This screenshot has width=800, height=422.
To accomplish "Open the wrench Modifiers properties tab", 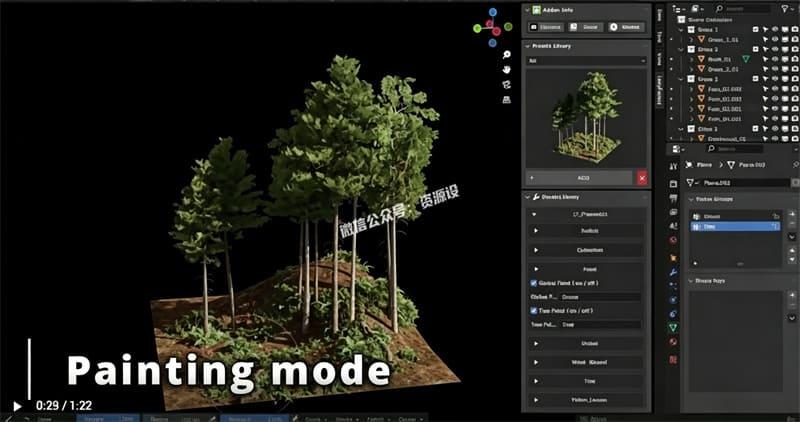I will 673,271.
